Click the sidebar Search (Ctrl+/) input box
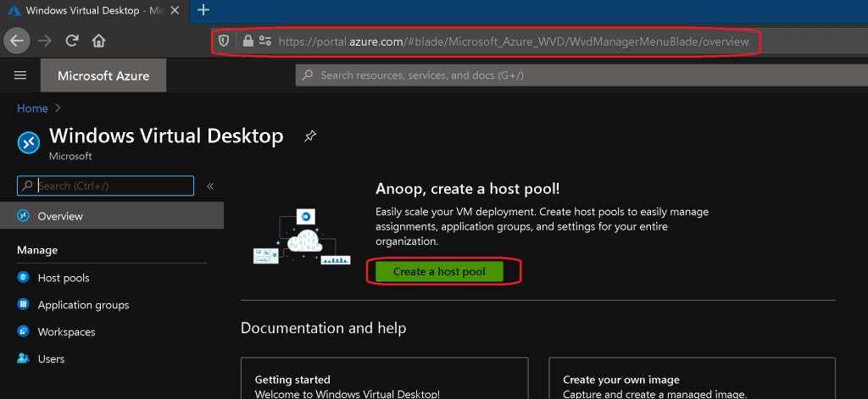868x399 pixels. (x=106, y=186)
